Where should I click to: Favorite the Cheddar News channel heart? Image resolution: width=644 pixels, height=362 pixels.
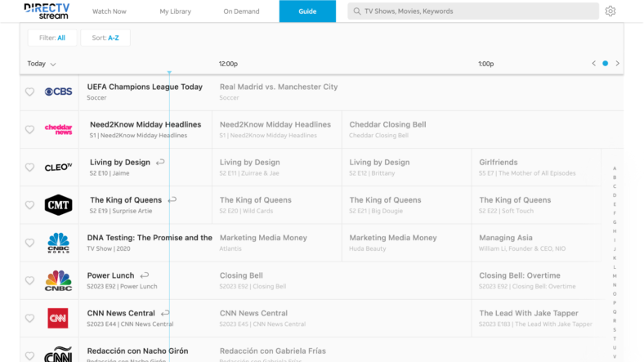pyautogui.click(x=29, y=129)
